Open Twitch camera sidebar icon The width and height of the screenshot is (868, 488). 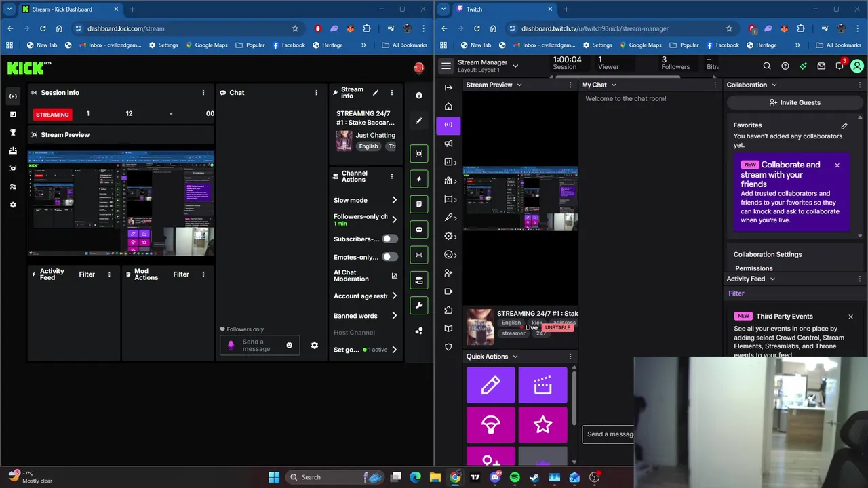coord(448,291)
